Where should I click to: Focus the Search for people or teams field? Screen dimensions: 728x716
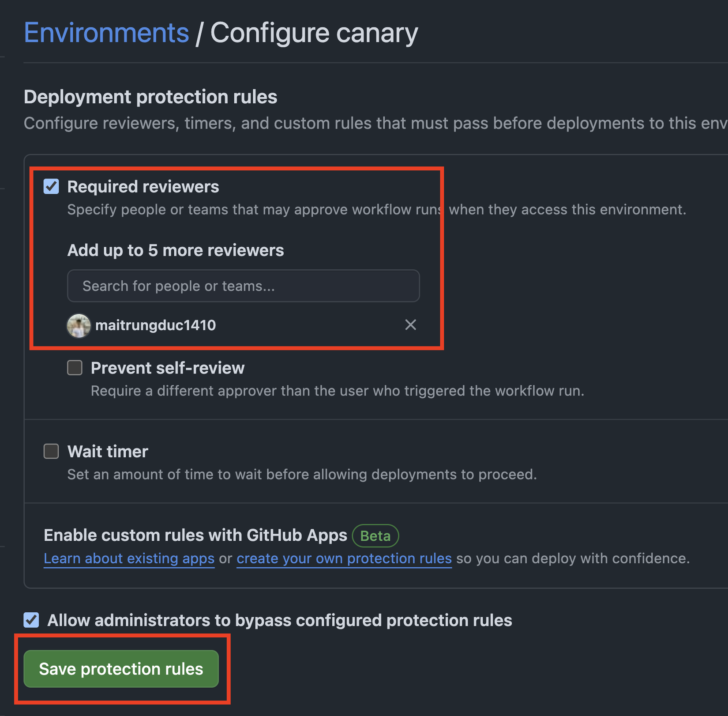click(243, 286)
